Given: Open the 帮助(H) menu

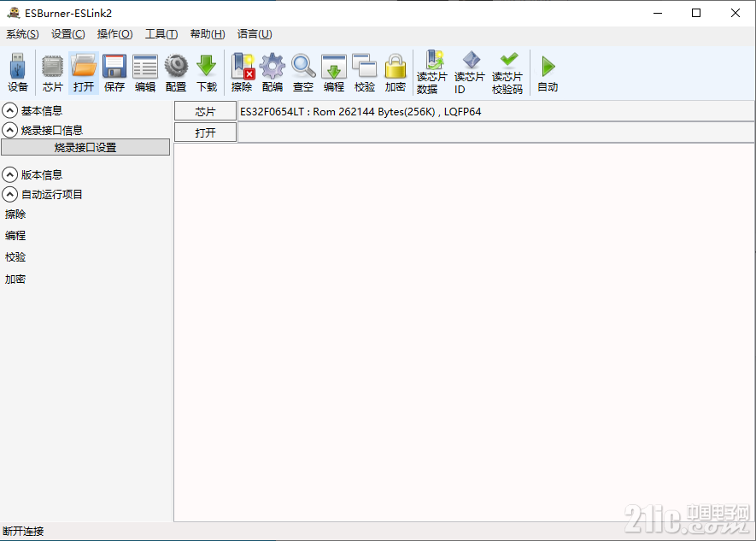Looking at the screenshot, I should 208,34.
